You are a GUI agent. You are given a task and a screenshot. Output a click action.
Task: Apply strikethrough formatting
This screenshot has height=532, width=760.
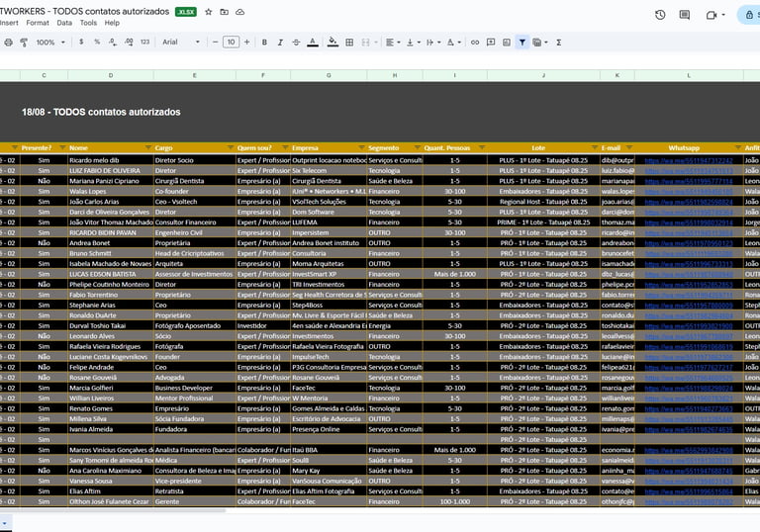pos(296,43)
